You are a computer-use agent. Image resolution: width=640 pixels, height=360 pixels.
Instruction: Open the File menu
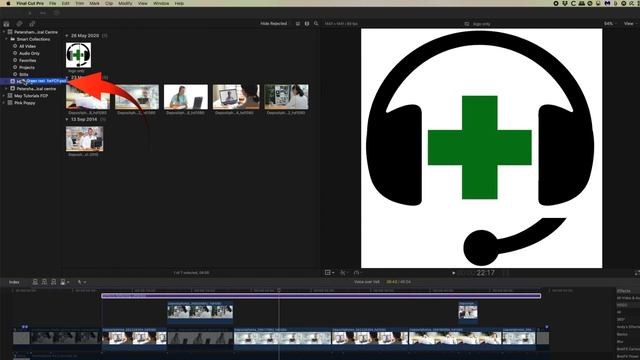coord(53,3)
